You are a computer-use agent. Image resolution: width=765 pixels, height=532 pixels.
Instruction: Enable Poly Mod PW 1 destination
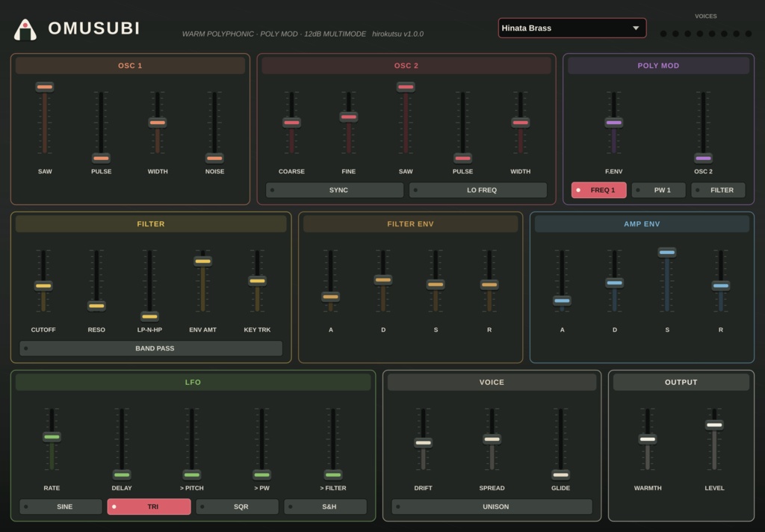coord(659,190)
